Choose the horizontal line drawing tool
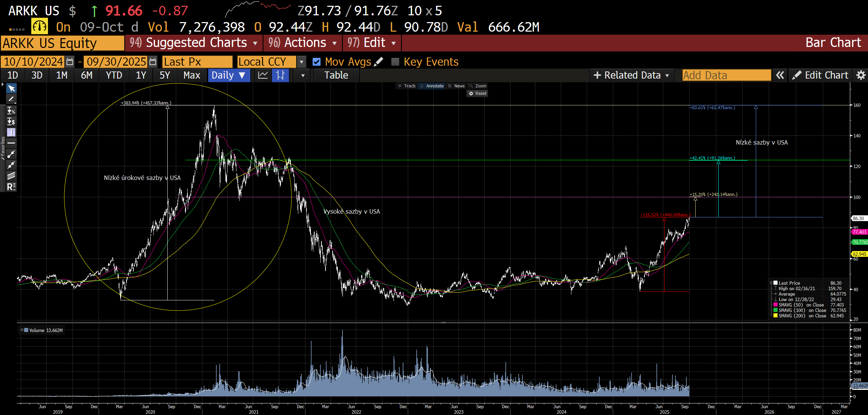Image resolution: width=868 pixels, height=415 pixels. (x=11, y=143)
